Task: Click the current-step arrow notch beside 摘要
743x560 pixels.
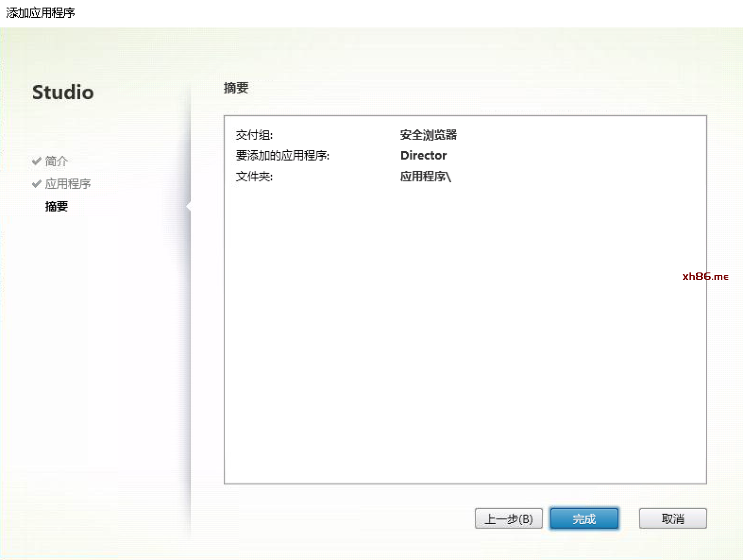Action: click(x=189, y=206)
